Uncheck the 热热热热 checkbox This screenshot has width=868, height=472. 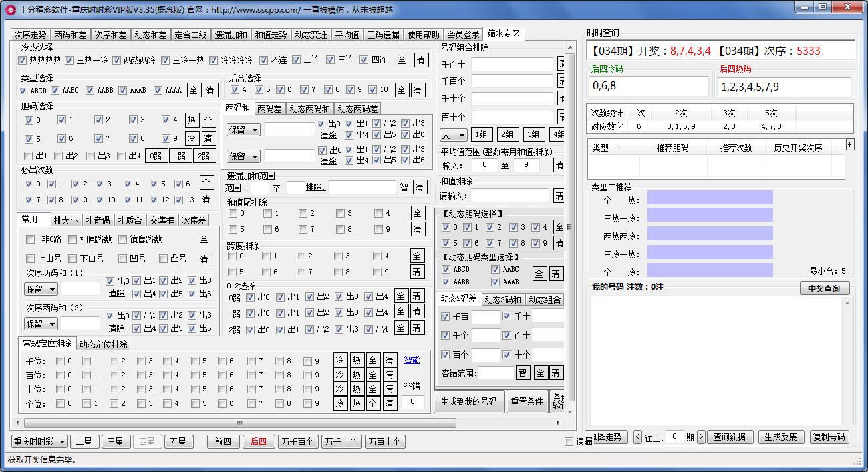(x=23, y=60)
